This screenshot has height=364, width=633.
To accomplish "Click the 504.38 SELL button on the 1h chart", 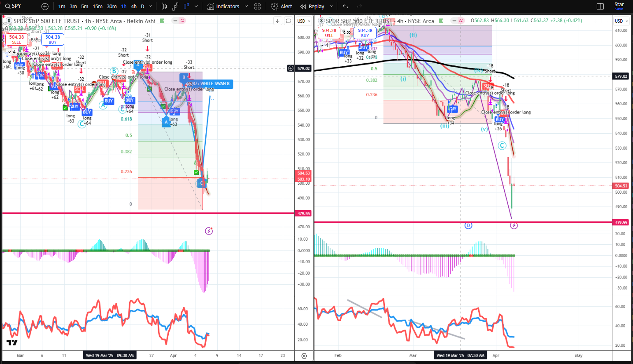I will pos(16,39).
